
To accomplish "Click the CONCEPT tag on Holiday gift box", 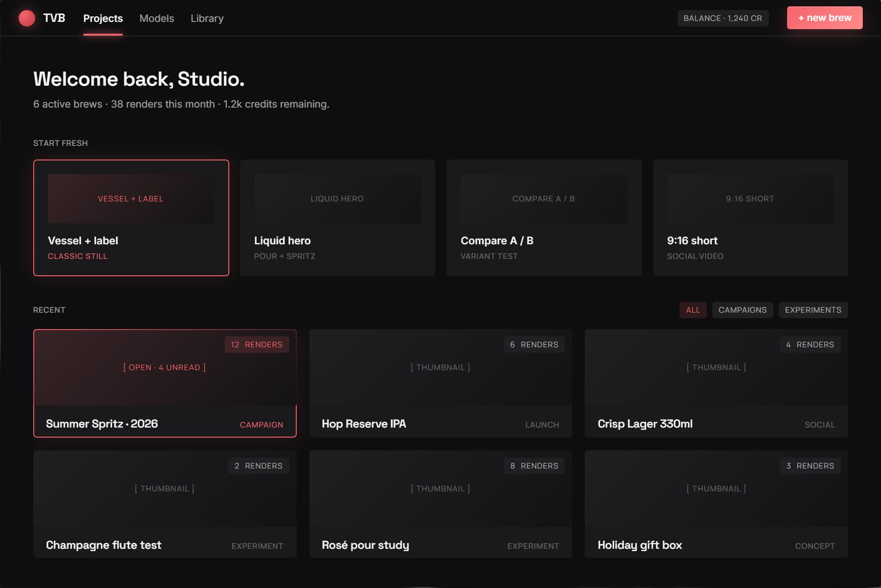I will tap(815, 546).
